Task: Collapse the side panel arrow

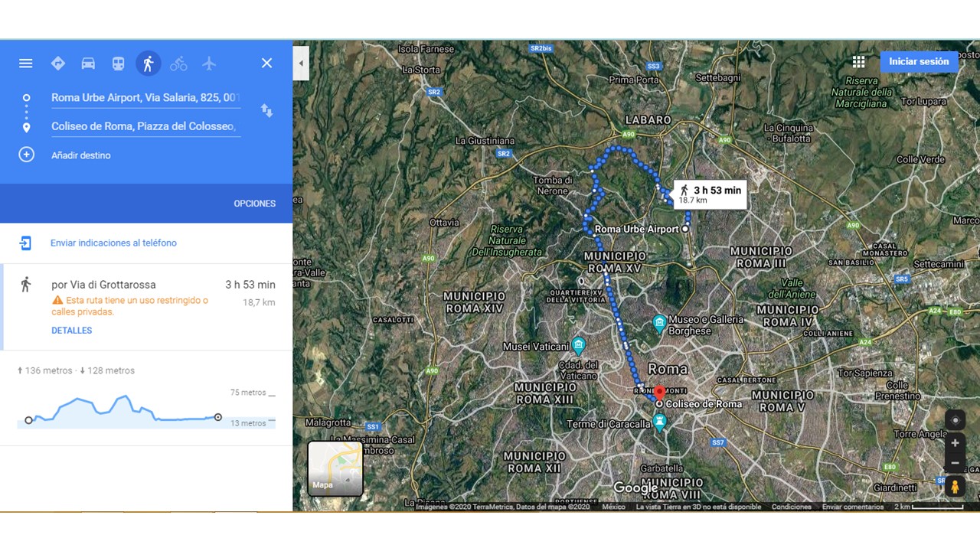Action: pos(301,64)
